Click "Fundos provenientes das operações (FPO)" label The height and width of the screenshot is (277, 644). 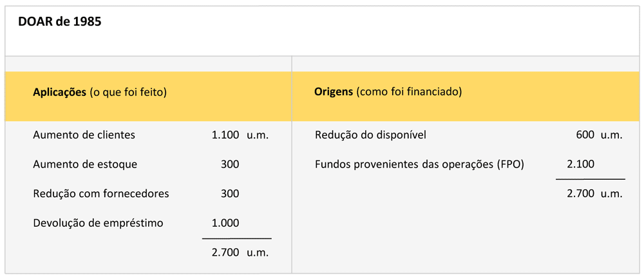tap(419, 164)
